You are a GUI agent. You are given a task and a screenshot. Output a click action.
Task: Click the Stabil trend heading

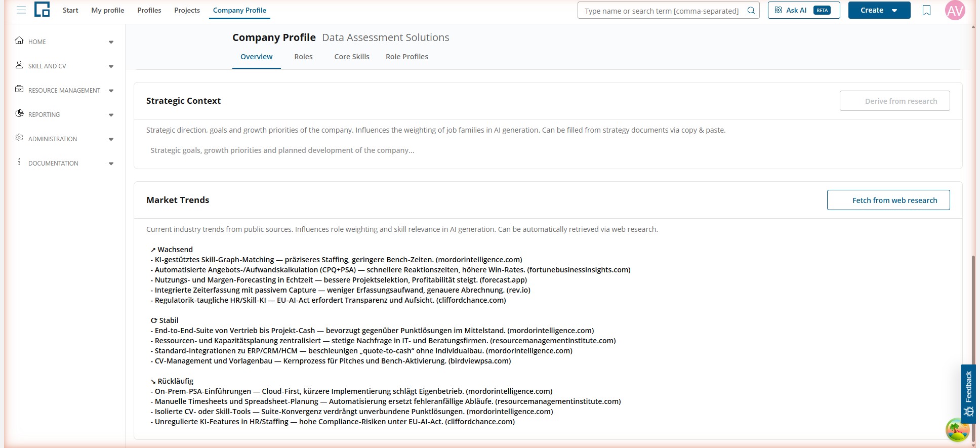pyautogui.click(x=165, y=320)
